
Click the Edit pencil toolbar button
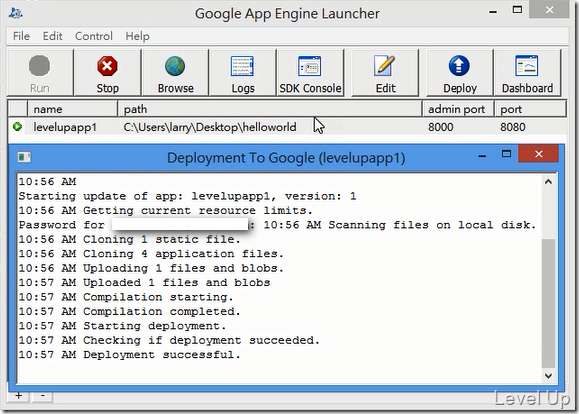click(x=385, y=73)
